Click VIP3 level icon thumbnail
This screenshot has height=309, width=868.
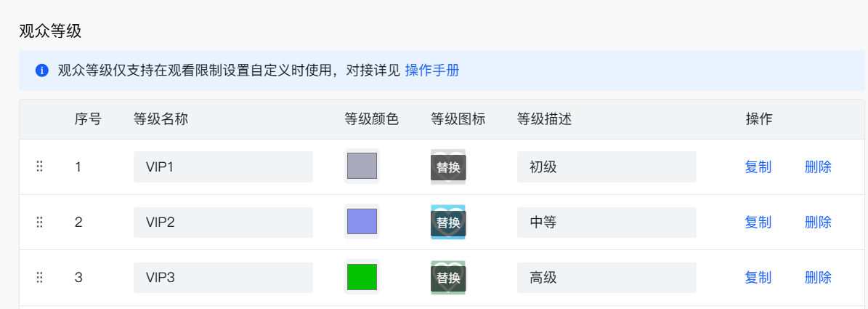448,278
